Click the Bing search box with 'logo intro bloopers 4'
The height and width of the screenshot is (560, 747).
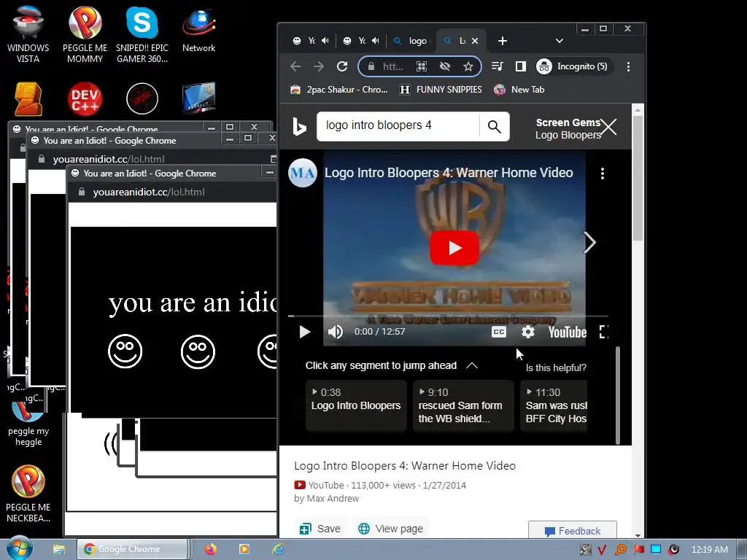[398, 125]
